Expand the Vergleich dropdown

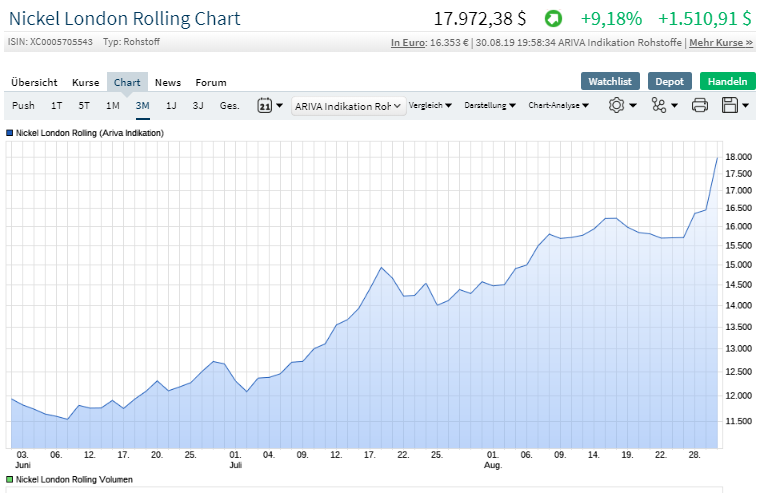[x=431, y=105]
